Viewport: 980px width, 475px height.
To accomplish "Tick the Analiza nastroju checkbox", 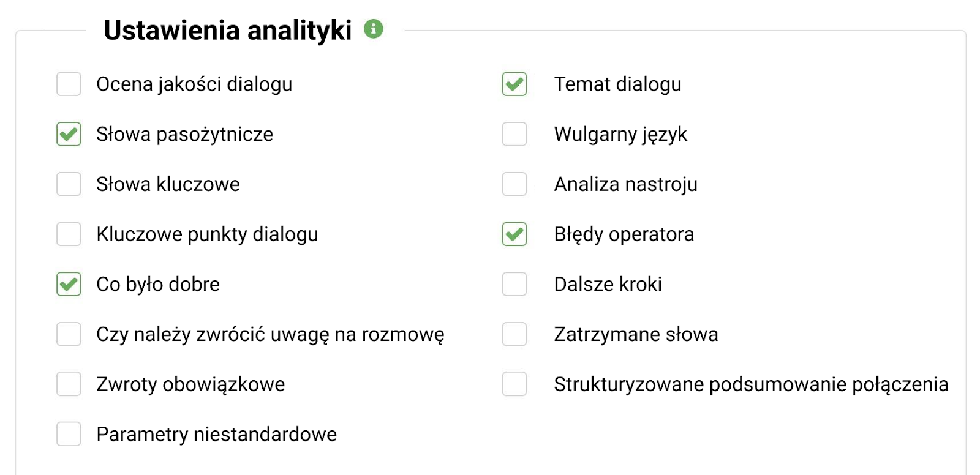I will click(x=514, y=184).
